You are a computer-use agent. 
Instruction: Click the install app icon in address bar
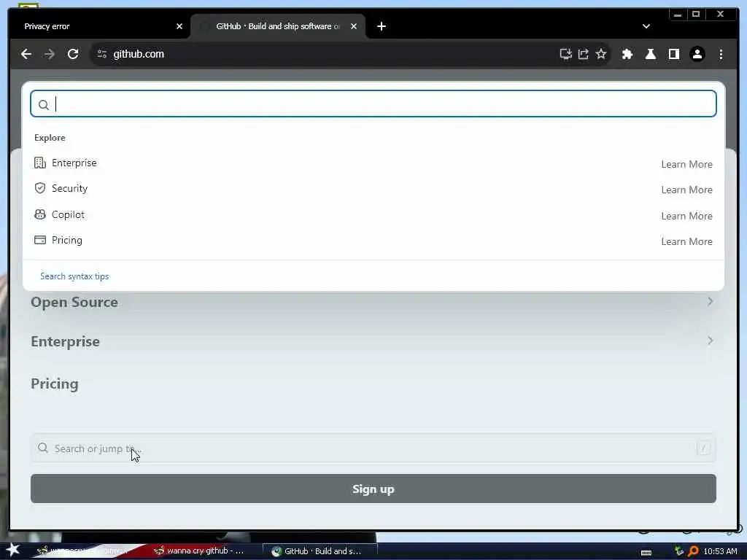[565, 54]
